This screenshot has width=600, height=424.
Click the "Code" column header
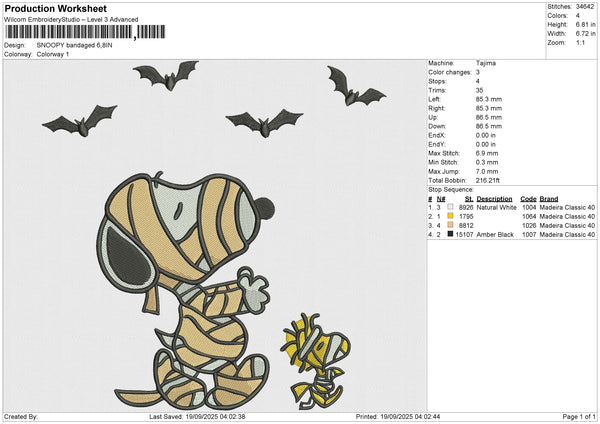coord(528,199)
